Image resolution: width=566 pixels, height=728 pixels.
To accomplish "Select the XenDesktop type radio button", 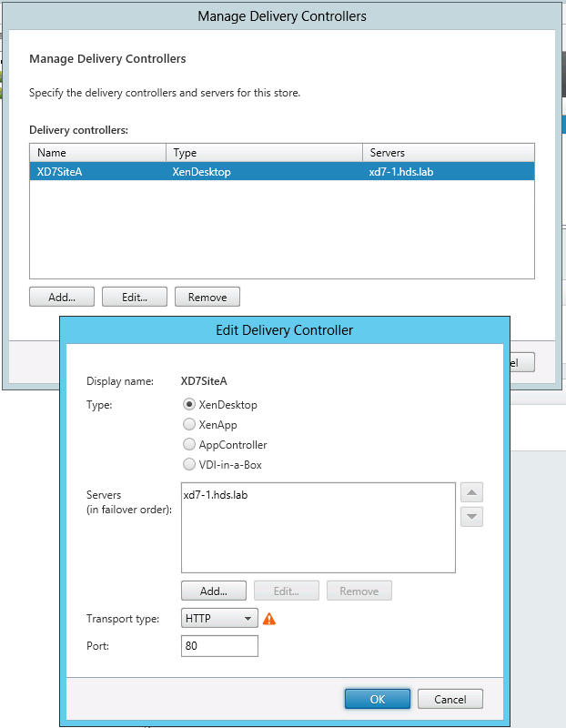I will (x=189, y=404).
